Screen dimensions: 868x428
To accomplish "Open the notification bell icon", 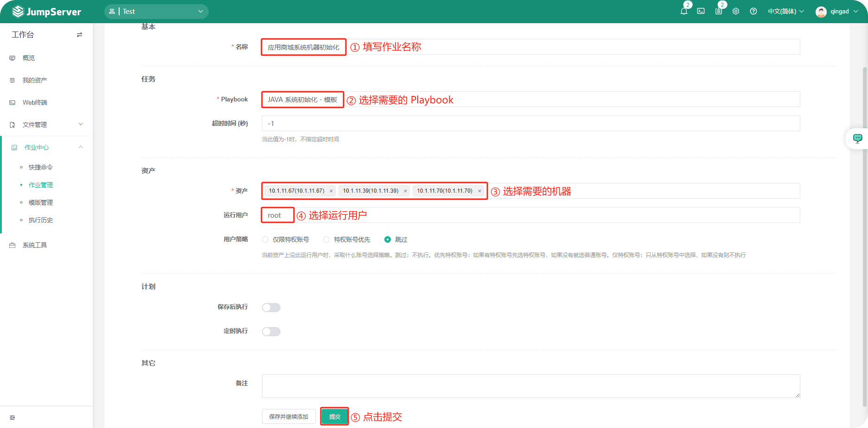I will point(684,11).
